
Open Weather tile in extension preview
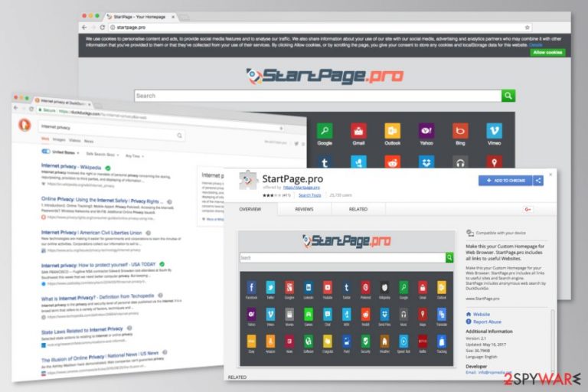click(384, 341)
